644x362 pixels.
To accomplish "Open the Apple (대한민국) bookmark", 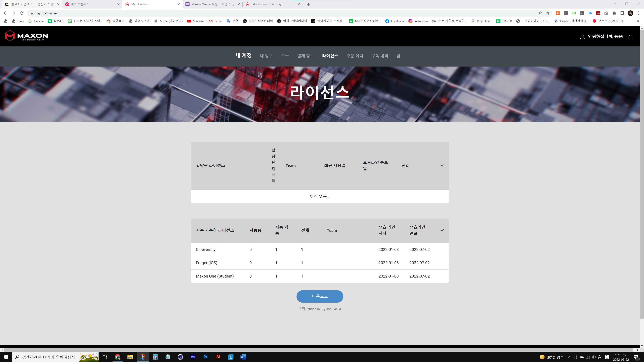I will [x=168, y=21].
